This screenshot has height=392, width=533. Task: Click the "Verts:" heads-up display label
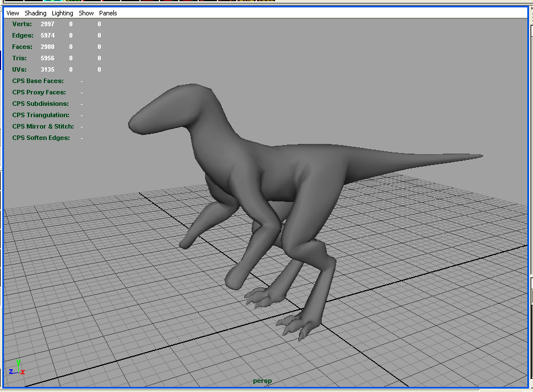click(22, 24)
